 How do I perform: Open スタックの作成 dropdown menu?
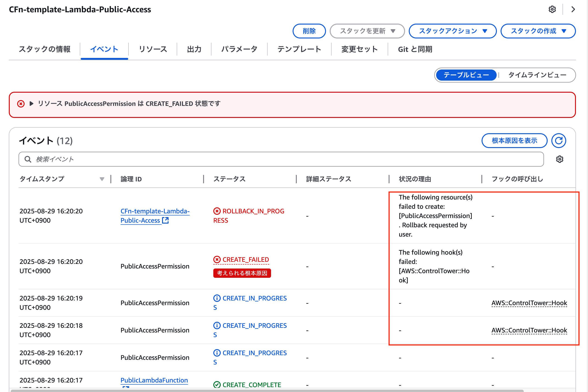coord(538,31)
